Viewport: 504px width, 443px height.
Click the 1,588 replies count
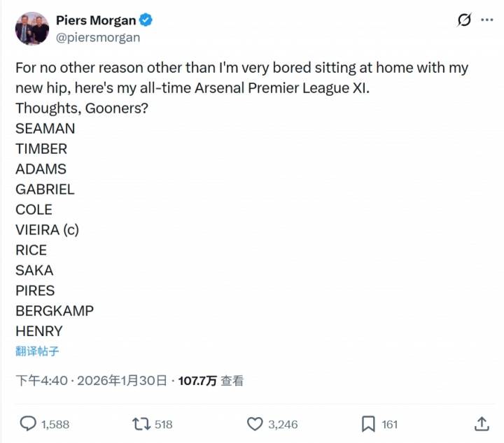(55, 424)
